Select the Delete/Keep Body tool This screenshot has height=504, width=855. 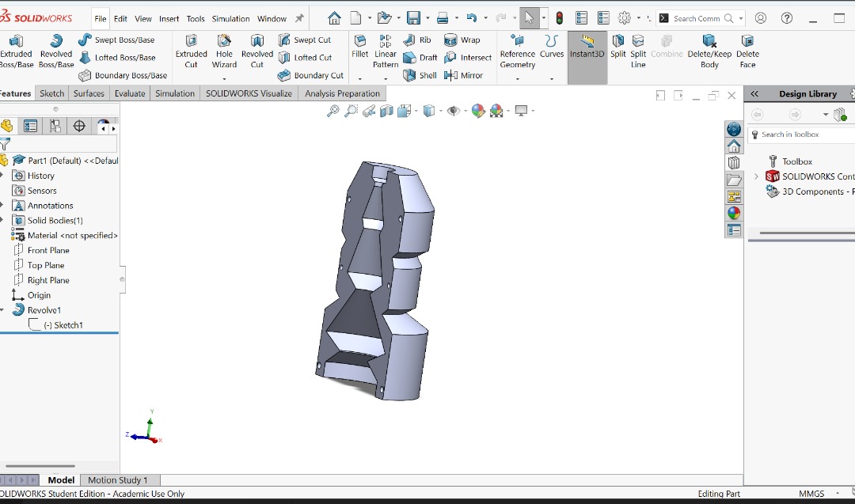[709, 51]
